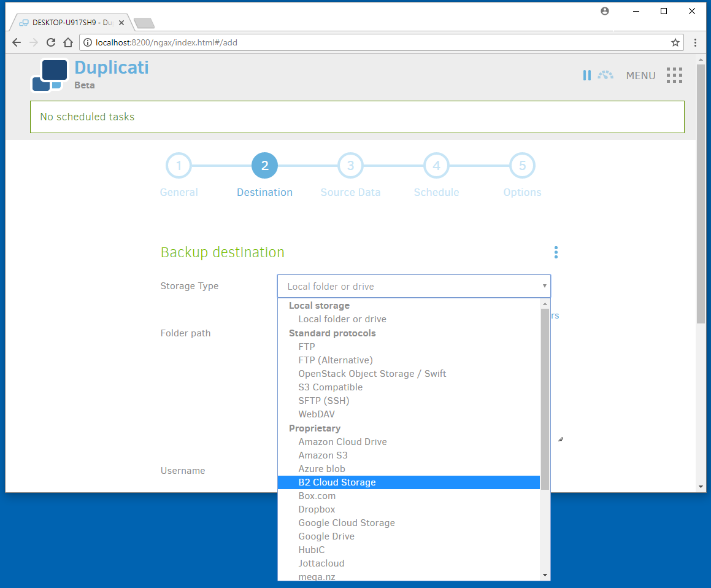Choose WebDAV from the list
The width and height of the screenshot is (711, 588).
click(x=409, y=414)
